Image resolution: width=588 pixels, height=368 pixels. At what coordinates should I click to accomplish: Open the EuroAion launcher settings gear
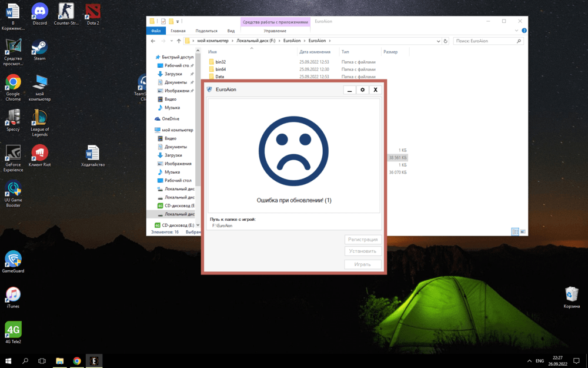(362, 90)
